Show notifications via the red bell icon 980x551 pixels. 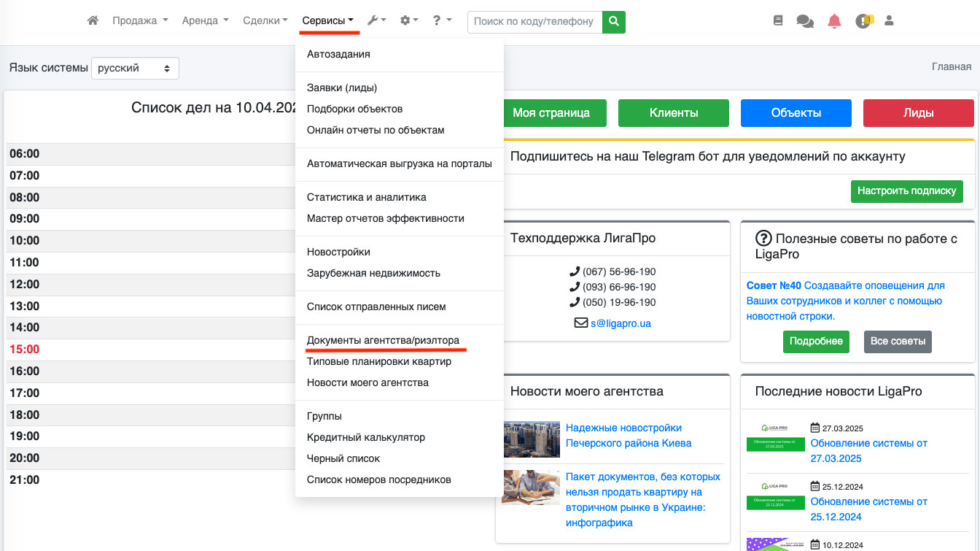(834, 21)
